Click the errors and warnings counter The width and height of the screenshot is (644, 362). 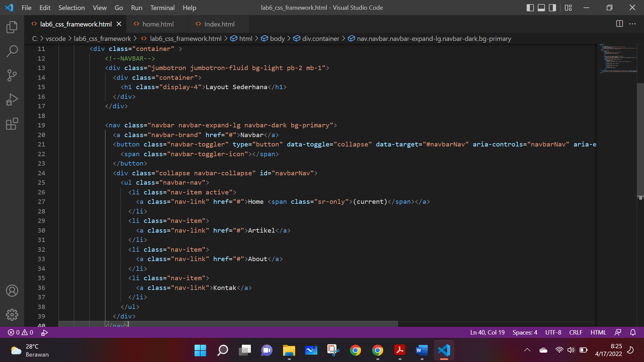pyautogui.click(x=20, y=332)
